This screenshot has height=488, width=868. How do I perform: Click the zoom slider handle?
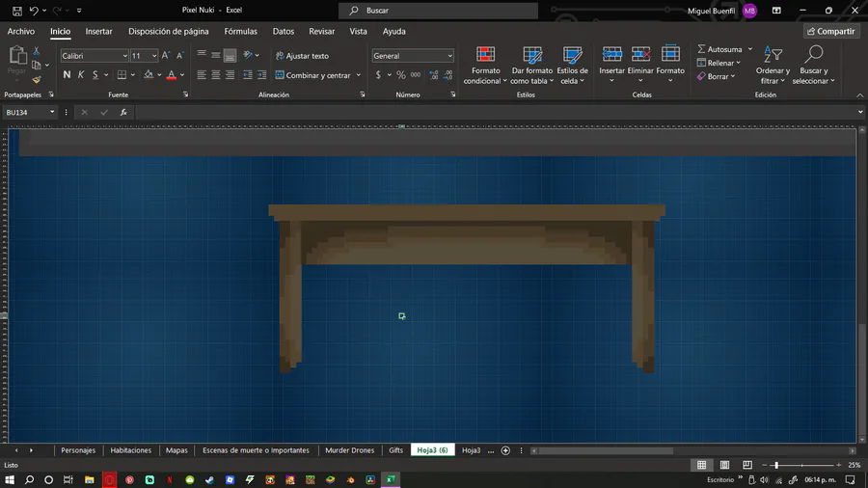tap(776, 465)
